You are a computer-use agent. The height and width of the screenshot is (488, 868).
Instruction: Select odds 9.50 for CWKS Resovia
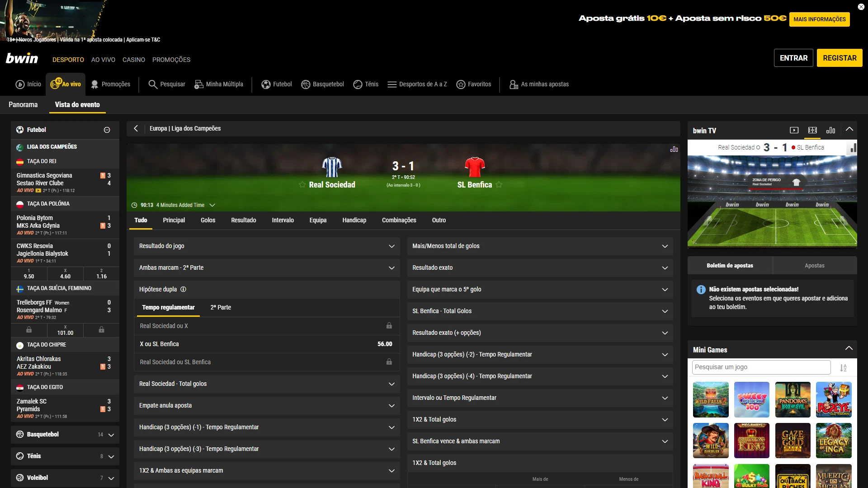[29, 274]
